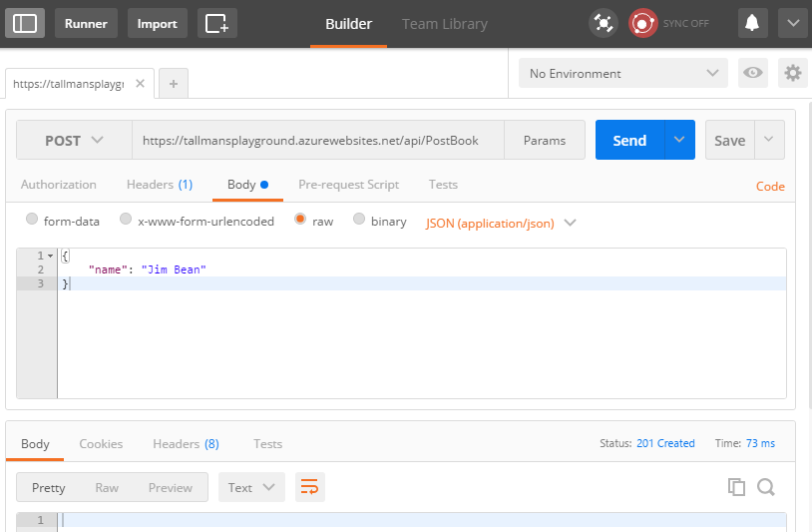Open the request Headers (1) tab
The image size is (812, 532).
click(160, 185)
